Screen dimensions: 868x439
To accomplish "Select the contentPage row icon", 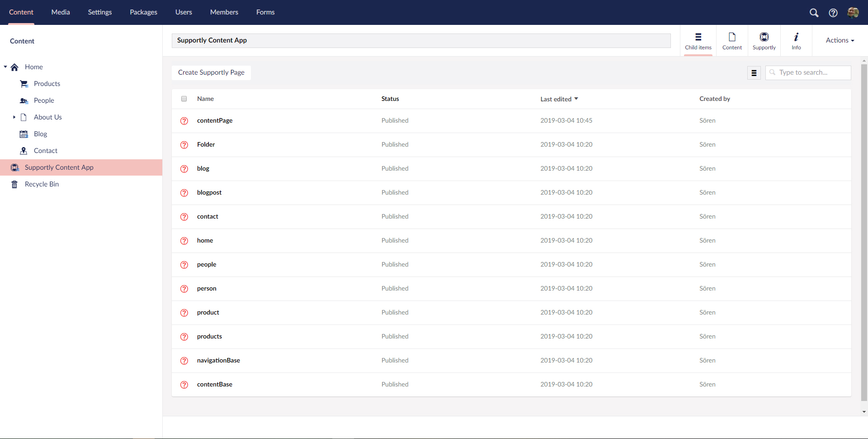I will pyautogui.click(x=184, y=121).
